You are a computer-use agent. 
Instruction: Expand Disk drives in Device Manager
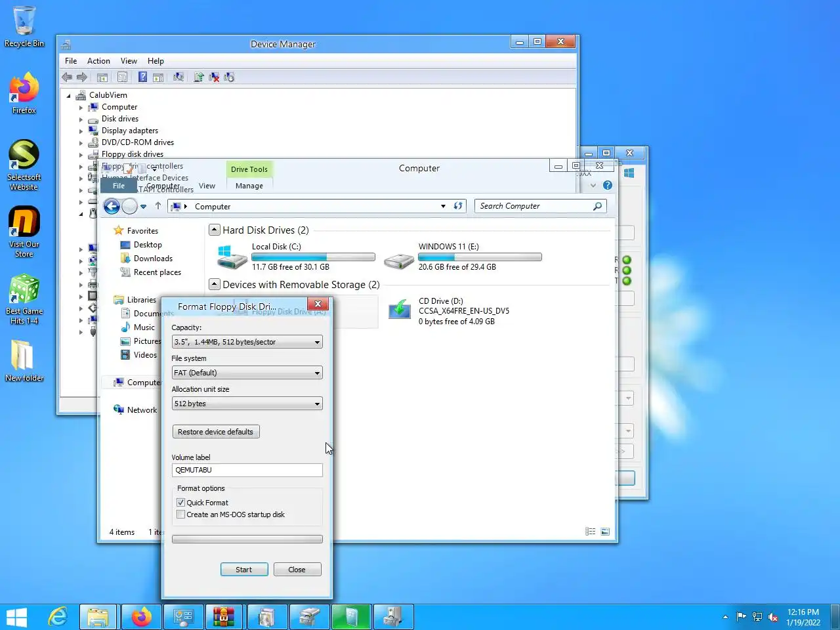coord(81,119)
